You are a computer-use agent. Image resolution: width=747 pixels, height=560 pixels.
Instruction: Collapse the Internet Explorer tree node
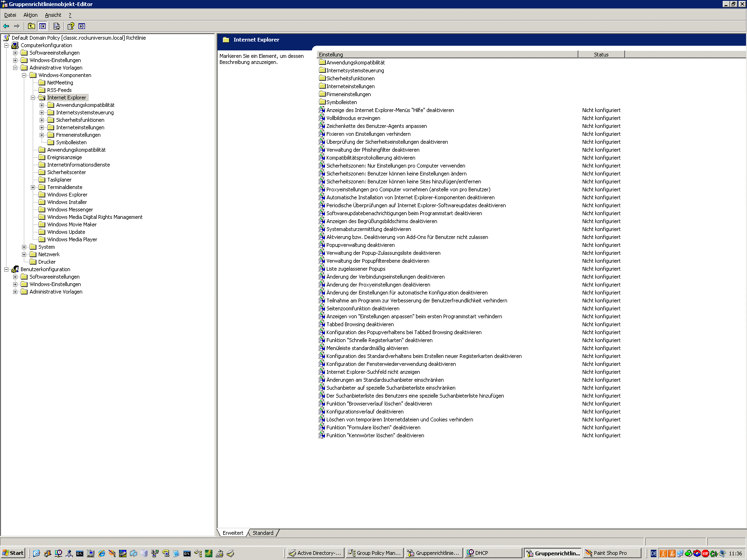[33, 98]
